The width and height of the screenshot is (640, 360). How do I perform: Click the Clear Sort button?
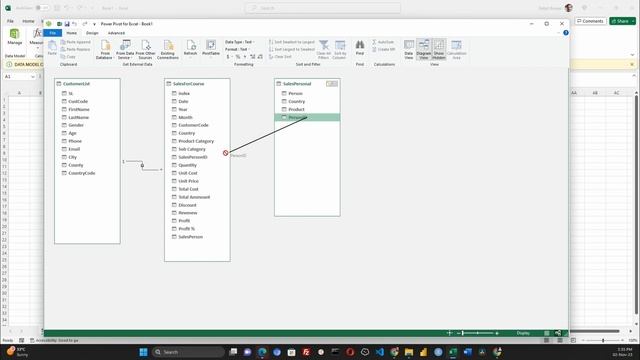(x=280, y=57)
